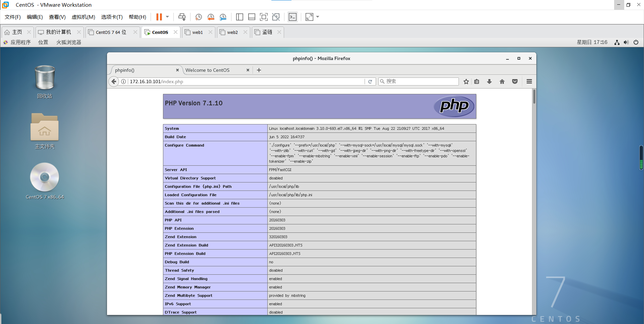Click 火狐浏览器 in the top panel
The height and width of the screenshot is (324, 644).
tap(69, 42)
